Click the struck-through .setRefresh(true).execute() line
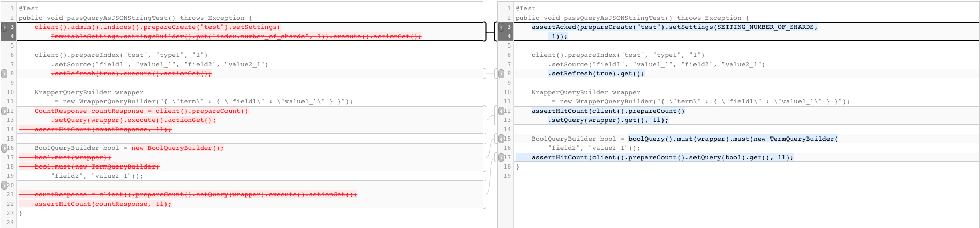This screenshot has height=228, width=980. (x=131, y=74)
